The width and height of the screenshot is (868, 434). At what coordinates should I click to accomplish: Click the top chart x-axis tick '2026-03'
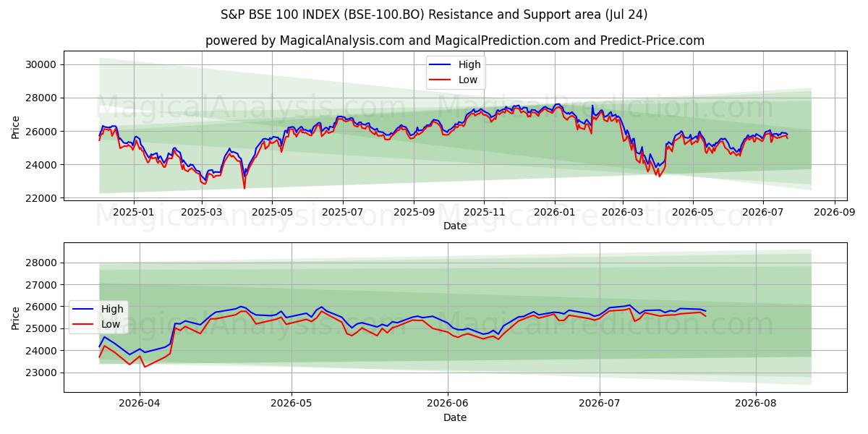tap(622, 213)
